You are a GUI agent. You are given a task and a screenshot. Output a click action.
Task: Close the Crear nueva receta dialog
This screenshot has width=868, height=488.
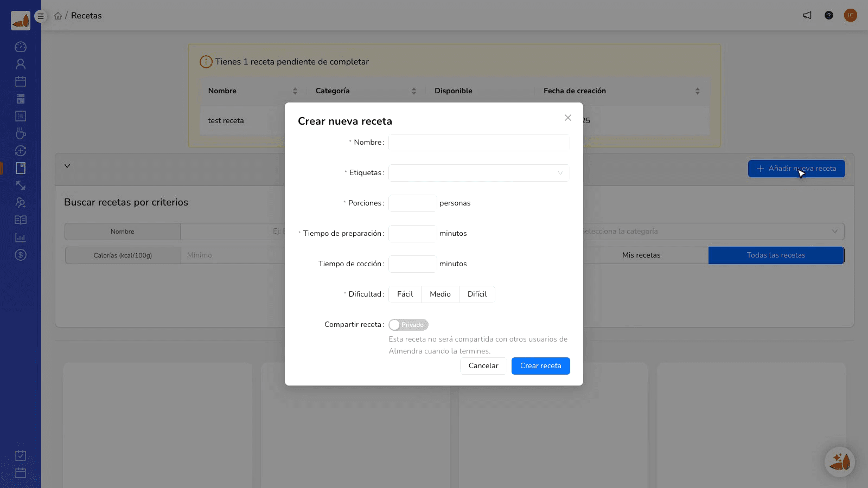tap(568, 118)
